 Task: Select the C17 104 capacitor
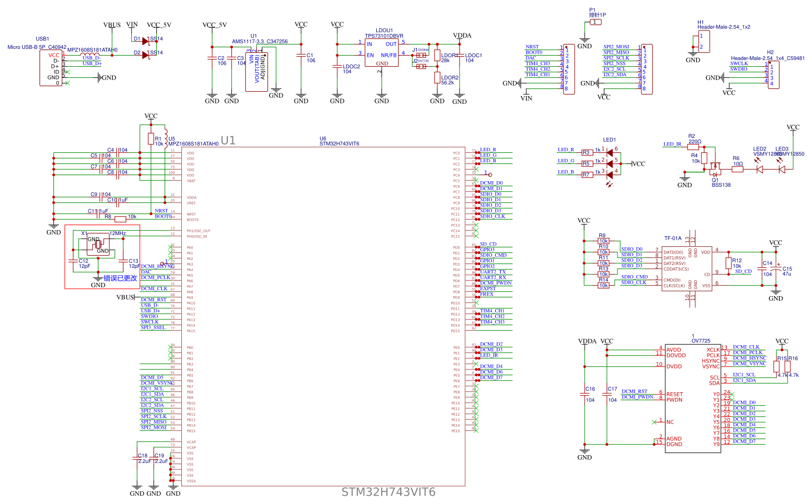click(x=607, y=394)
